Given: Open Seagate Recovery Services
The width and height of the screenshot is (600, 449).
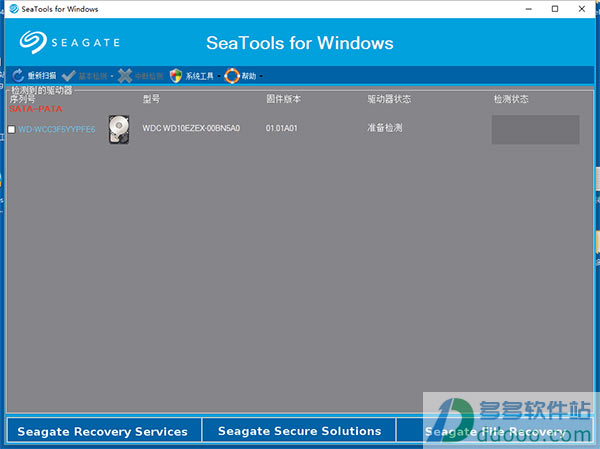Looking at the screenshot, I should coord(104,431).
